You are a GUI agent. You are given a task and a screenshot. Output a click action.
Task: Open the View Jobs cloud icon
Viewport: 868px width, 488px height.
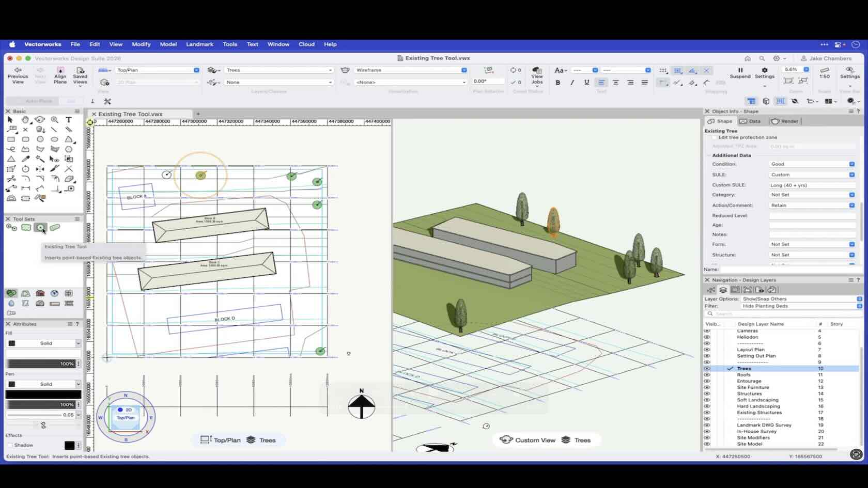point(537,76)
